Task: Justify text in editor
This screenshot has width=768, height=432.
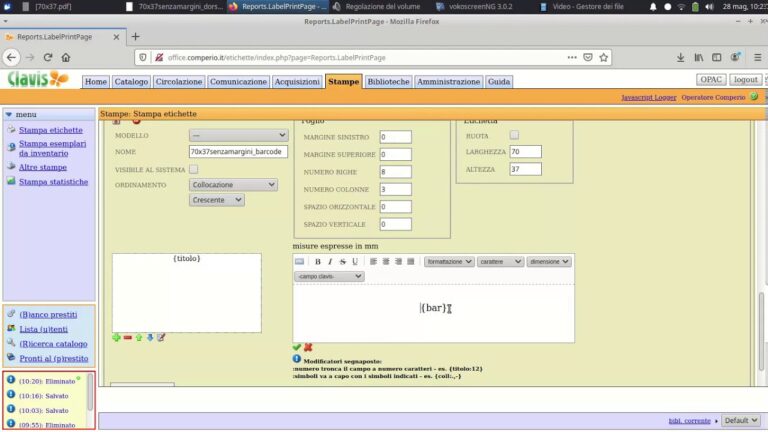Action: click(x=410, y=262)
